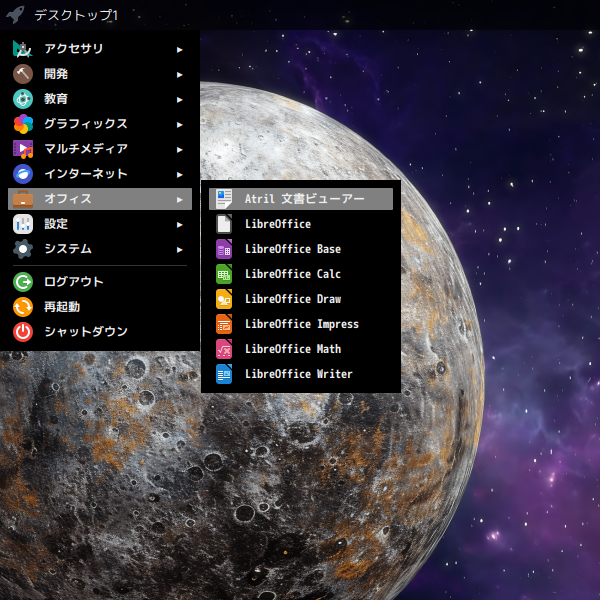Viewport: 600px width, 600px height.
Task: Choose 再起動 to restart the system
Action: tap(61, 307)
